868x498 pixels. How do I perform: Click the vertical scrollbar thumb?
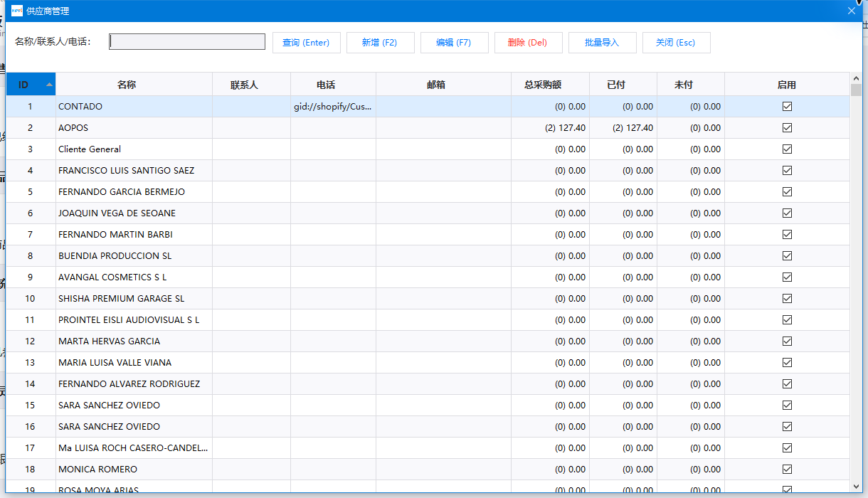pyautogui.click(x=856, y=90)
